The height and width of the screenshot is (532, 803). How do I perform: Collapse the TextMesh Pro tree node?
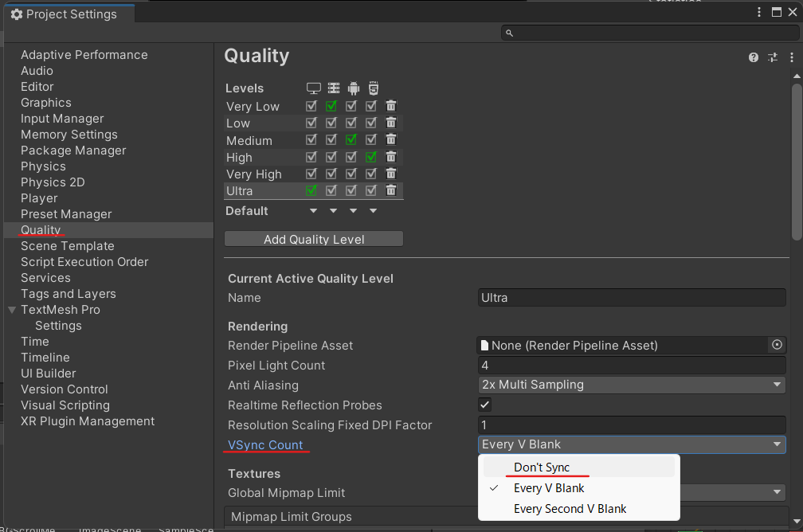[x=12, y=310]
